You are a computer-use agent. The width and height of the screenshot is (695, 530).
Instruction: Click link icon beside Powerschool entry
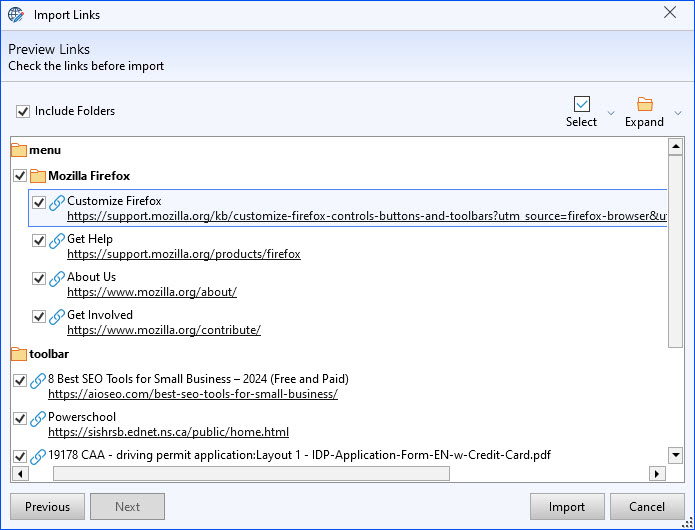coord(38,419)
